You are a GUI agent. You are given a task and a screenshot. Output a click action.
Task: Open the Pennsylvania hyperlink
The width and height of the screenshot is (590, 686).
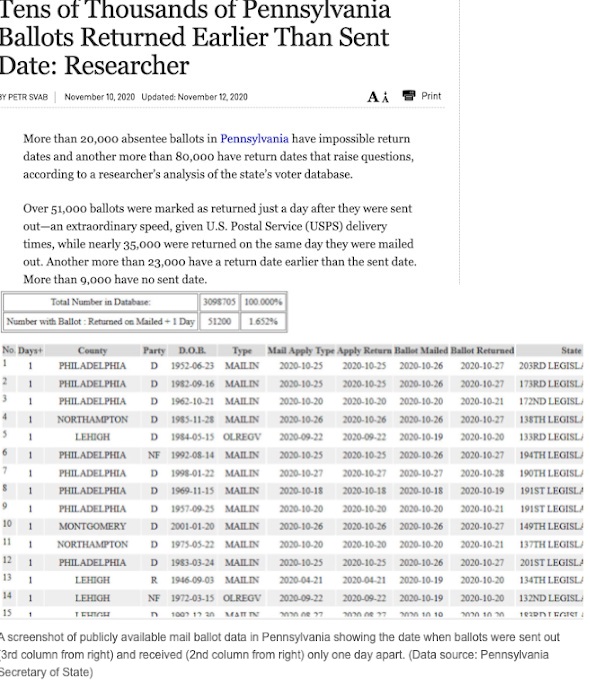tap(254, 139)
